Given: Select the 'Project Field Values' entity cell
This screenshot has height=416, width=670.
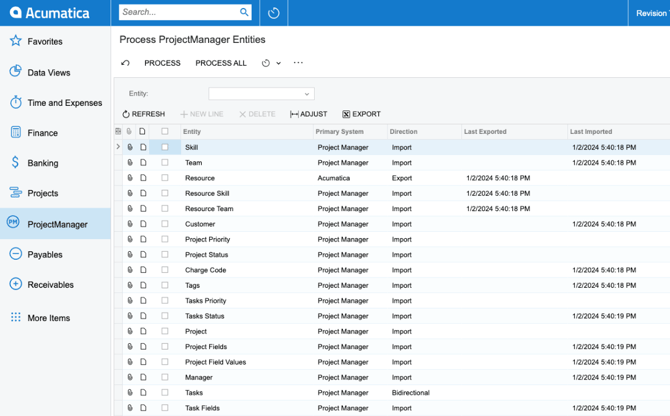Looking at the screenshot, I should pyautogui.click(x=247, y=362).
